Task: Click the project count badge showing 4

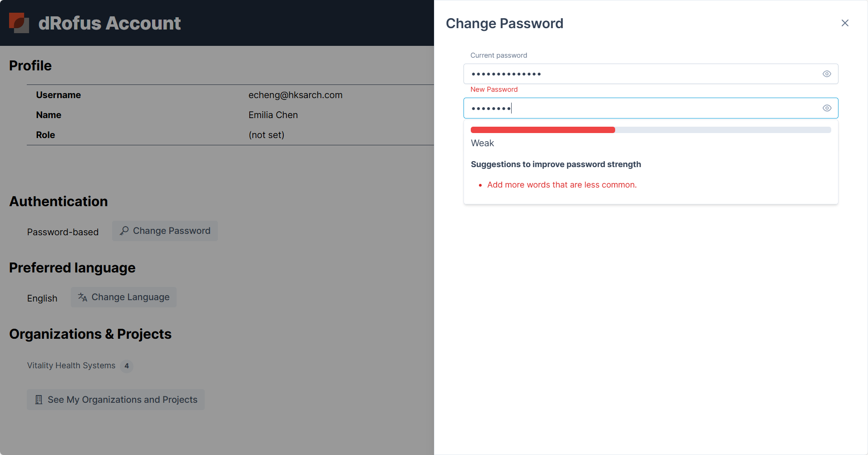Action: click(127, 366)
